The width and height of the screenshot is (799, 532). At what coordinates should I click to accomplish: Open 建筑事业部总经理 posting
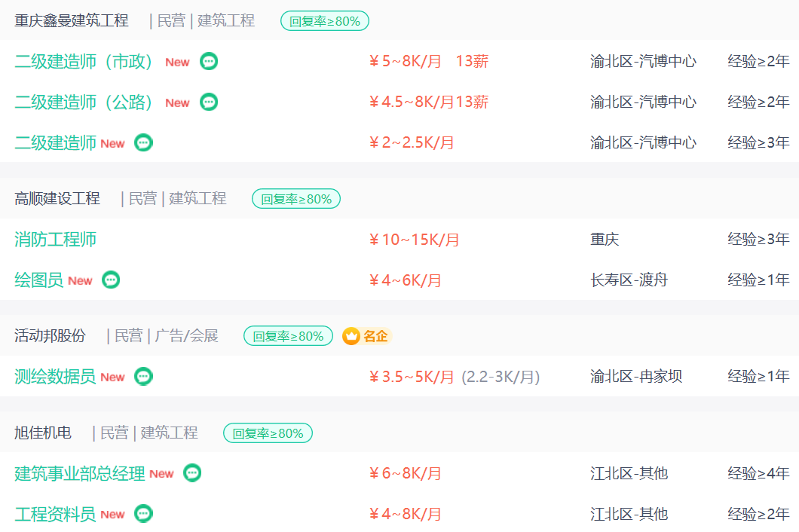click(x=79, y=473)
